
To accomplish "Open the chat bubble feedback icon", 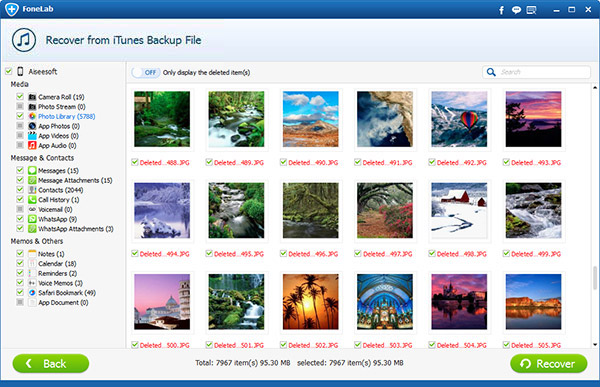I will tap(516, 10).
